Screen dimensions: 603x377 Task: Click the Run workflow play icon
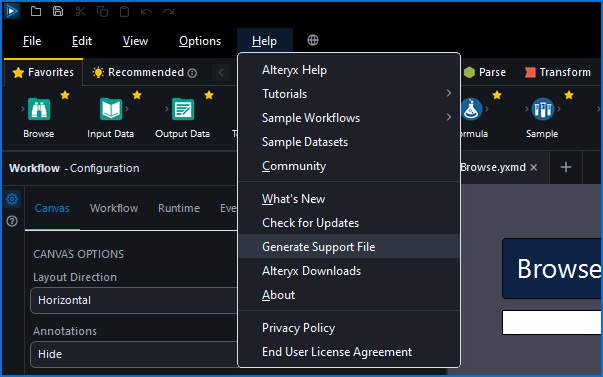click(12, 11)
